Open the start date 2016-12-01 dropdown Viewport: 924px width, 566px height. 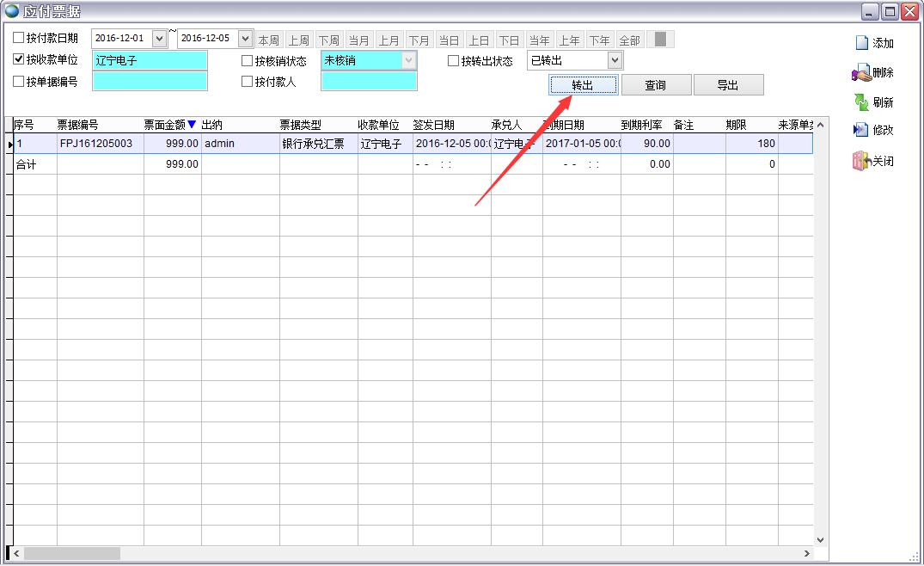[158, 39]
